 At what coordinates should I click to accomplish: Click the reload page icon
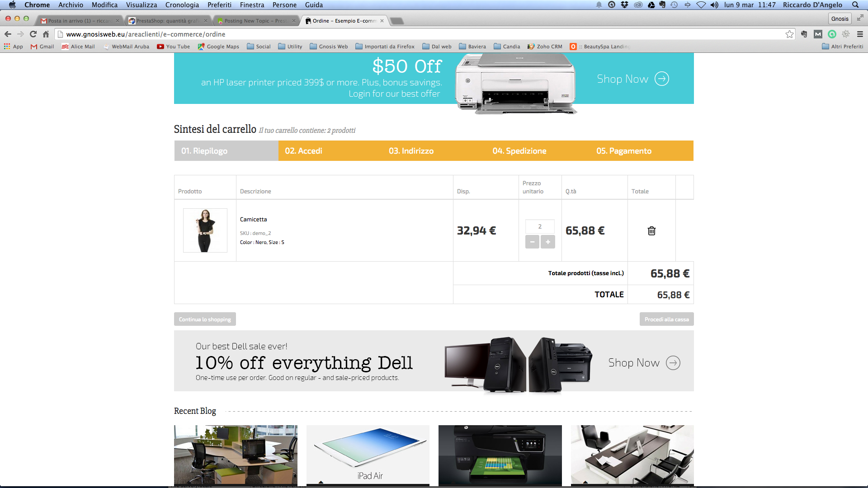[x=33, y=34]
